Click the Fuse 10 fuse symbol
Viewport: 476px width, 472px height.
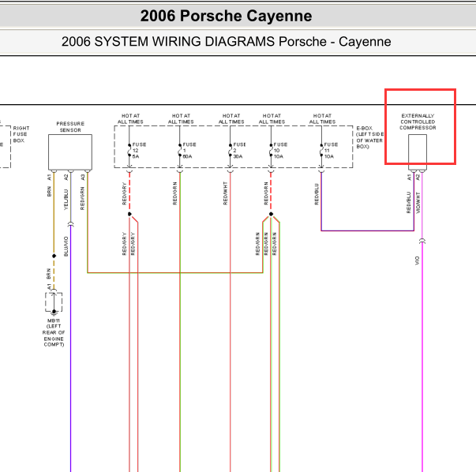click(x=271, y=150)
